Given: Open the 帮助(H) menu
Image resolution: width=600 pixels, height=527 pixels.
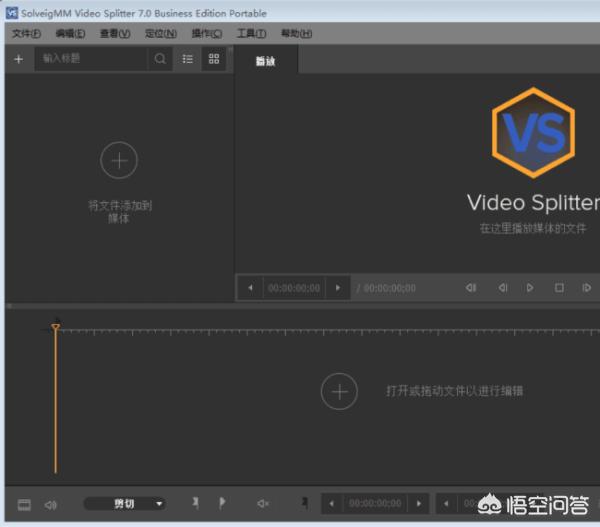Looking at the screenshot, I should pyautogui.click(x=297, y=34).
